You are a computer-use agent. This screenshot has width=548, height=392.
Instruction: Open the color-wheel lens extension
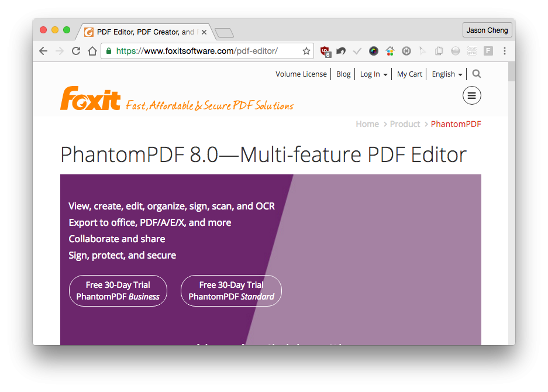(374, 51)
